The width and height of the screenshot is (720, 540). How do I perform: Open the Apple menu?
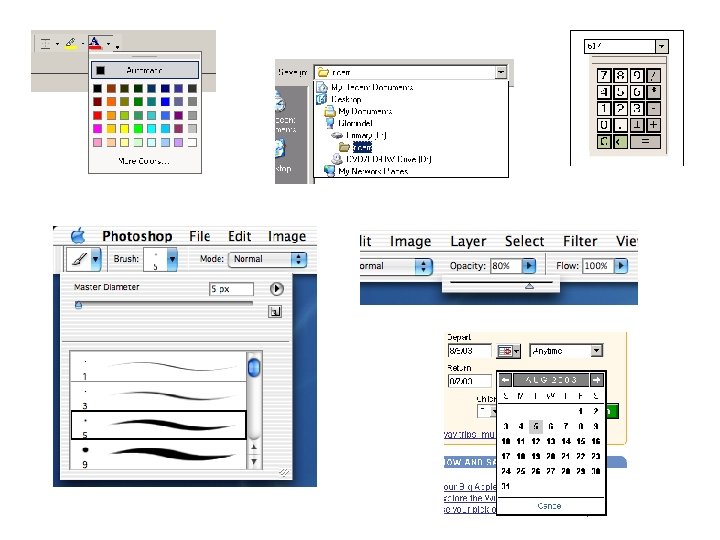point(78,236)
